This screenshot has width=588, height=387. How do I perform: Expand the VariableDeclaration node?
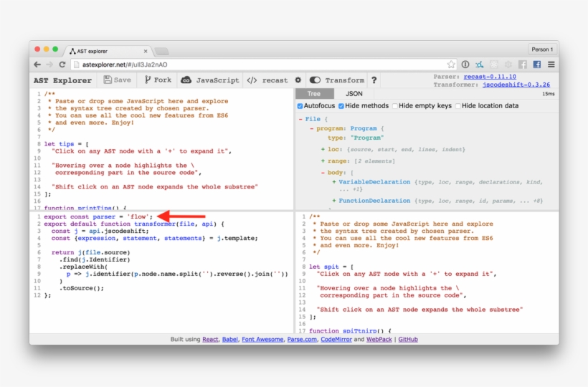(x=333, y=182)
